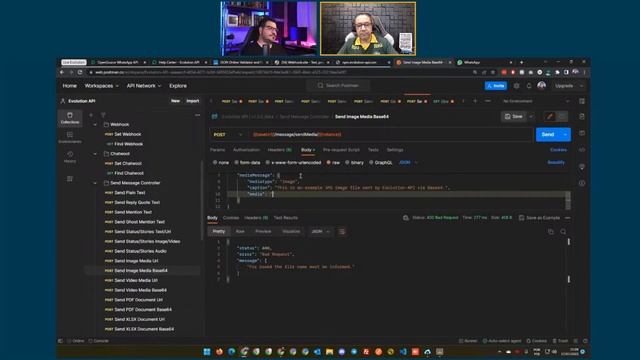Switch to the Tests request tab
The width and height of the screenshot is (640, 360).
point(373,150)
